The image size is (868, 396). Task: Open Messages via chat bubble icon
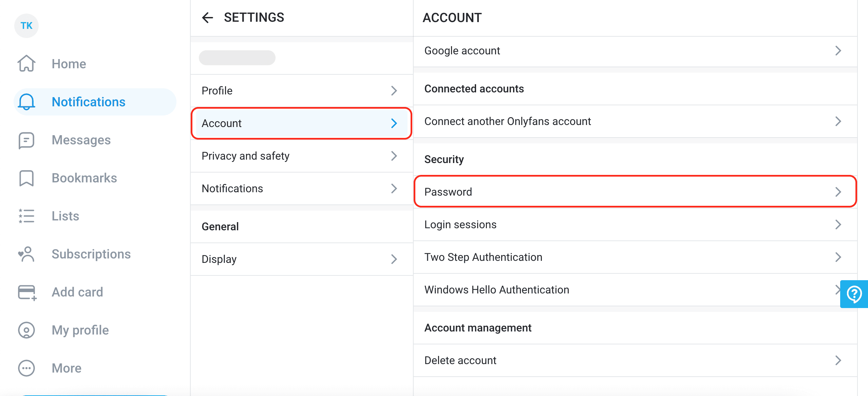(x=26, y=140)
